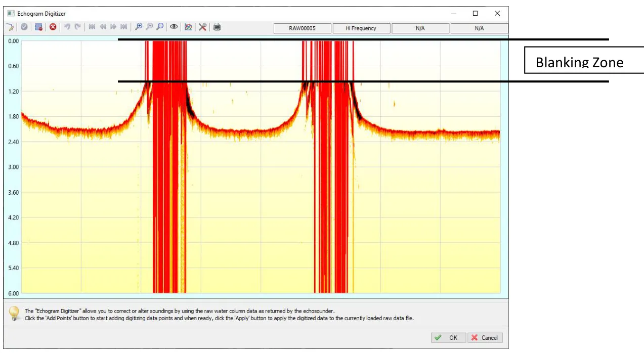
Task: Click the 0.60 depth axis label
Action: tap(13, 66)
